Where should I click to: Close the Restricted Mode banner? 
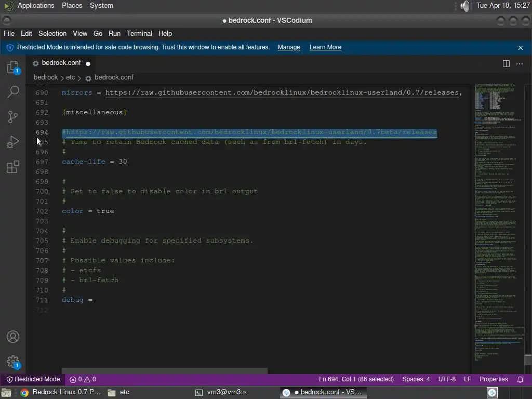[521, 47]
